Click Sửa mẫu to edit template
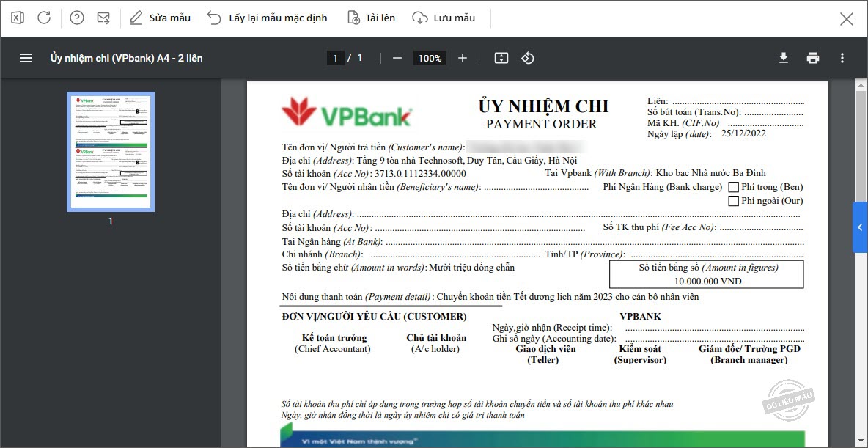 point(160,18)
